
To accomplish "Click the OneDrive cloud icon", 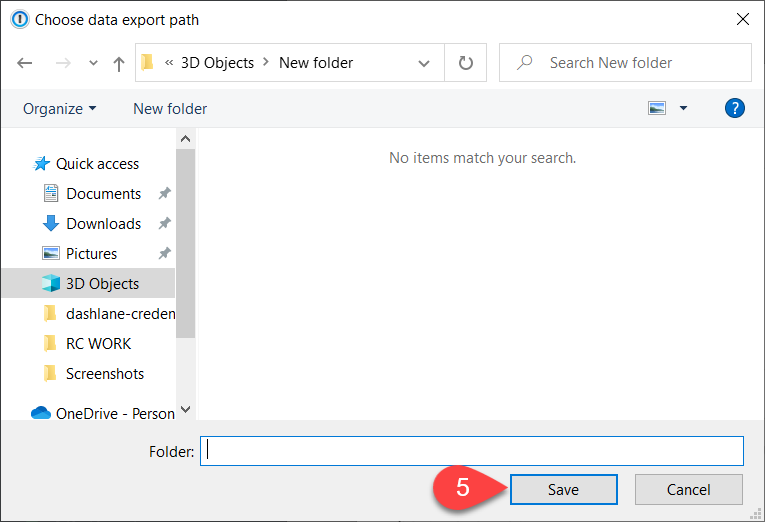I will [x=41, y=413].
